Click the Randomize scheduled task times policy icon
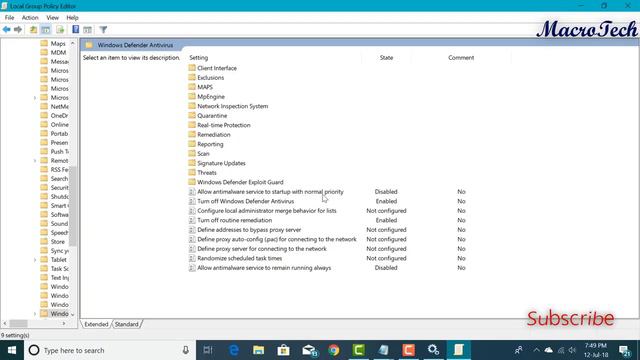The height and width of the screenshot is (360, 640). coord(192,258)
